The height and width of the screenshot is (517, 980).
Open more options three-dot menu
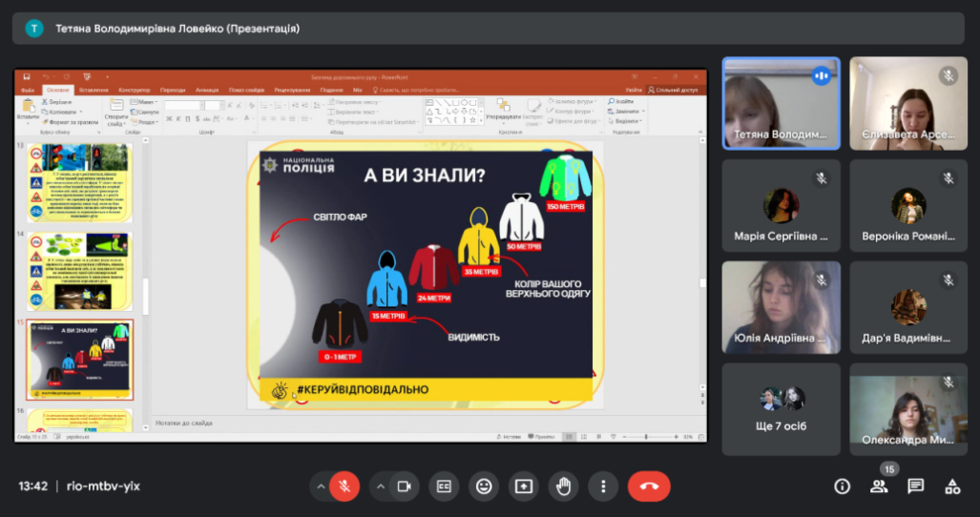pyautogui.click(x=603, y=486)
